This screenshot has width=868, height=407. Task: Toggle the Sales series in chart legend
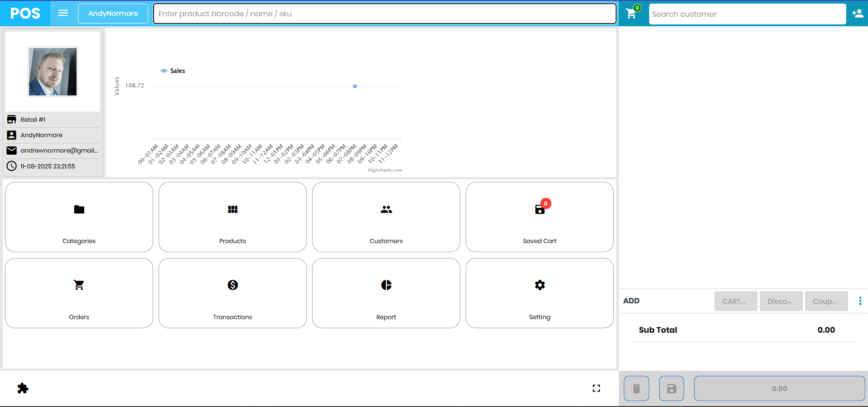173,71
